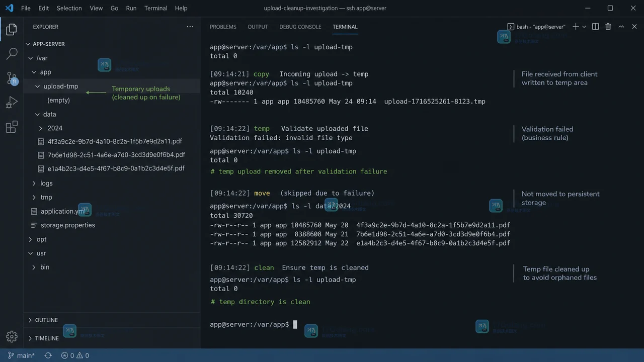Click '# temp upload removed after validation failure'
Image resolution: width=644 pixels, height=362 pixels.
click(299, 171)
